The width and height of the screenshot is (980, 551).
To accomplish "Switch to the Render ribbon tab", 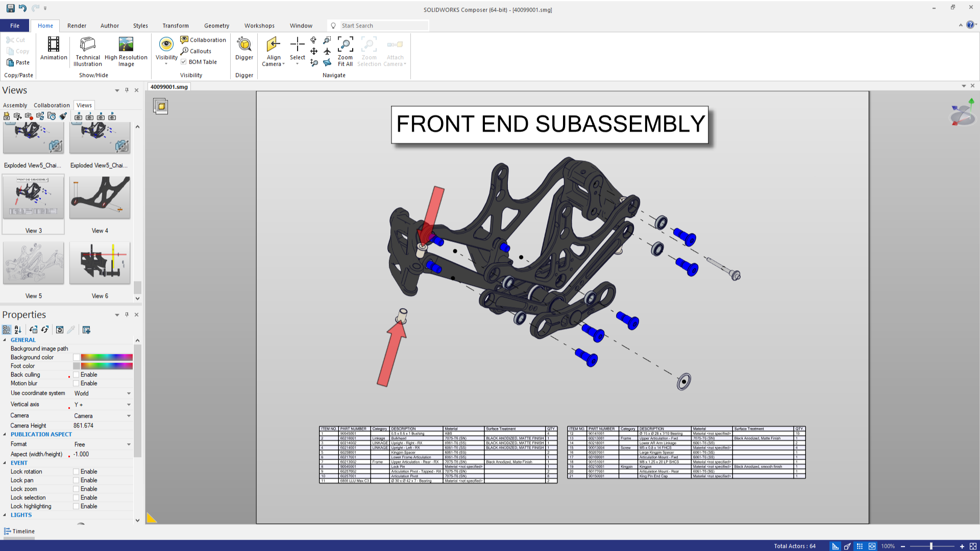I will coord(77,26).
